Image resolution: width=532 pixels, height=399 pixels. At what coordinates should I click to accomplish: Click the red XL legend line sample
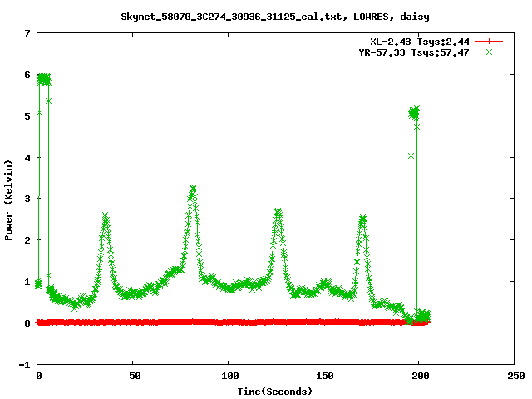click(x=489, y=42)
